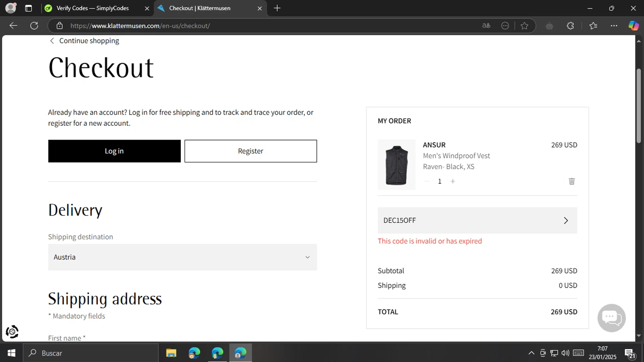This screenshot has height=362, width=644.
Task: Click the browser address bar URL
Action: (x=140, y=26)
